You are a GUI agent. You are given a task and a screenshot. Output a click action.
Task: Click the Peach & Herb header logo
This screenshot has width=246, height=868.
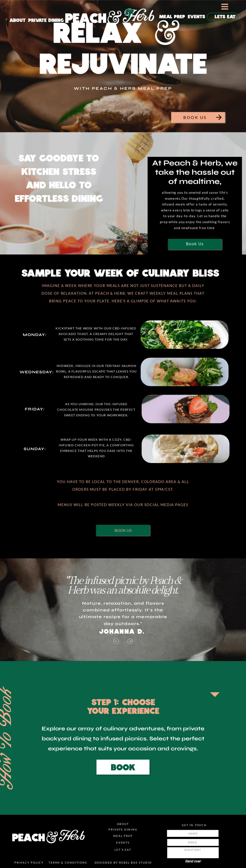coord(110,17)
